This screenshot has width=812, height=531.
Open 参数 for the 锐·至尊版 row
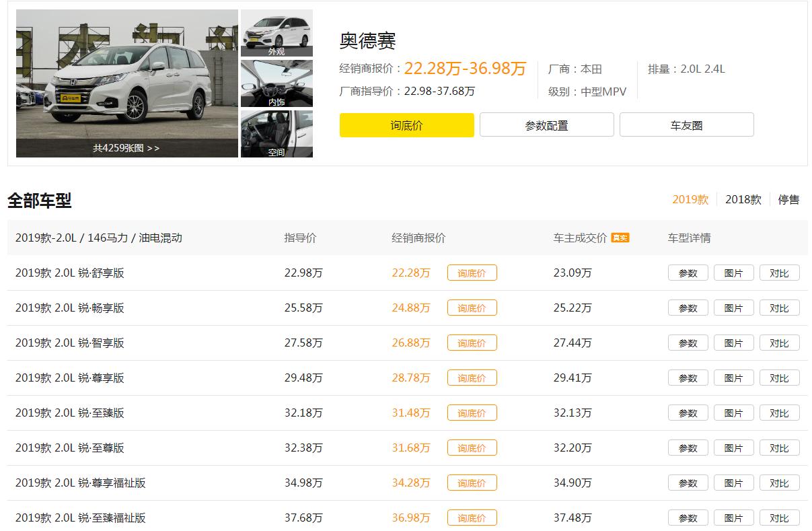pos(688,448)
